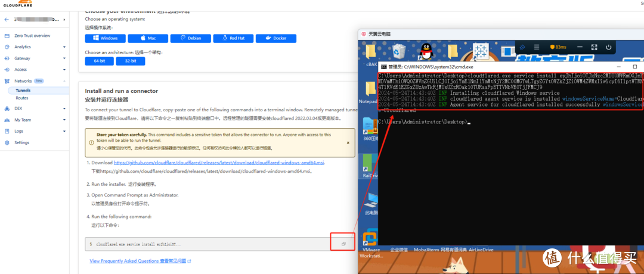The image size is (644, 274).
Task: Click the minimize dash in the cloud PC toolbar
Action: 580,47
